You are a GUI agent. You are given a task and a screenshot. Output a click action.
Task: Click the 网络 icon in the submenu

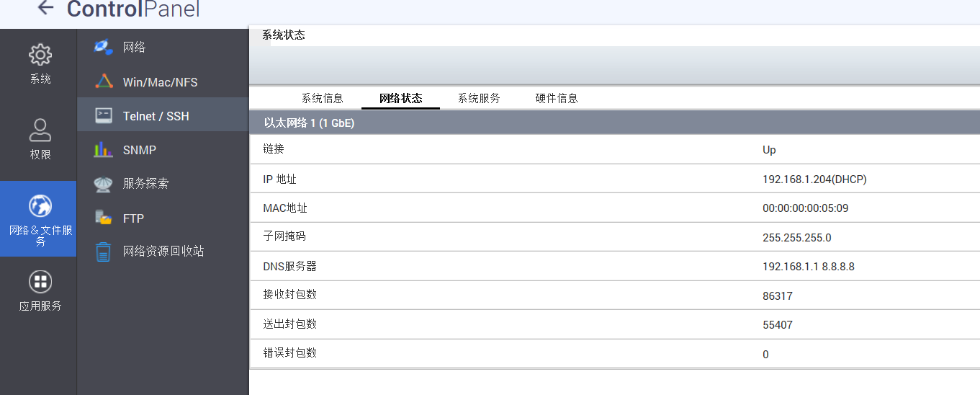[104, 47]
